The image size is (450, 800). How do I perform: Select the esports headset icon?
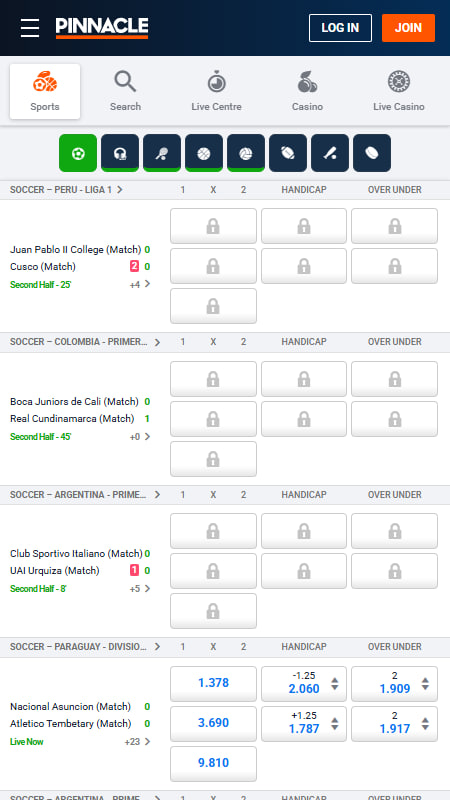120,153
